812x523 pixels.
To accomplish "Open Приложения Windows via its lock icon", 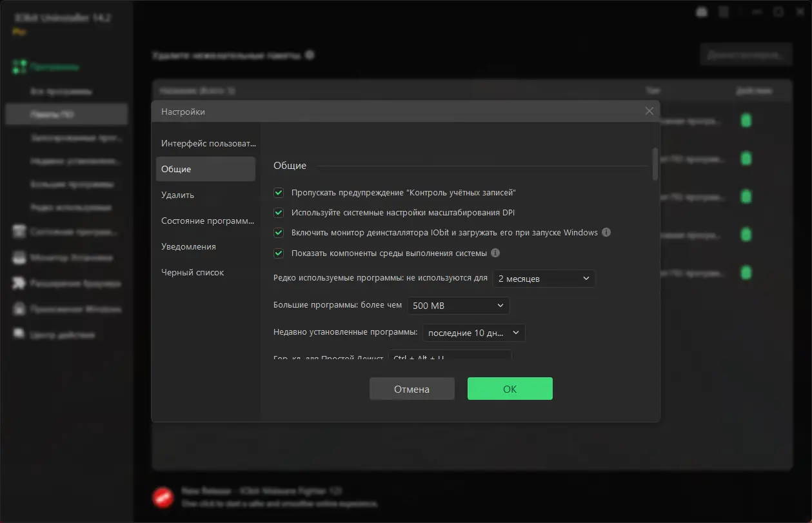I will point(19,309).
